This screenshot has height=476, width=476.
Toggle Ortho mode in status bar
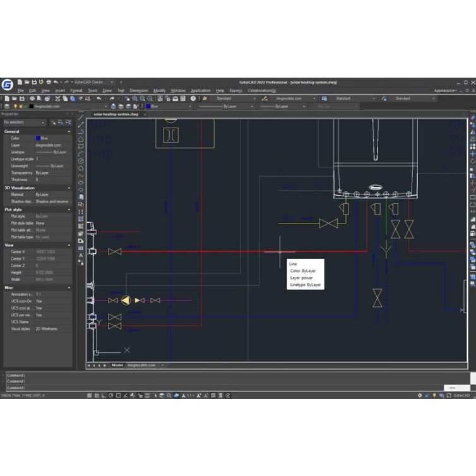(104, 395)
